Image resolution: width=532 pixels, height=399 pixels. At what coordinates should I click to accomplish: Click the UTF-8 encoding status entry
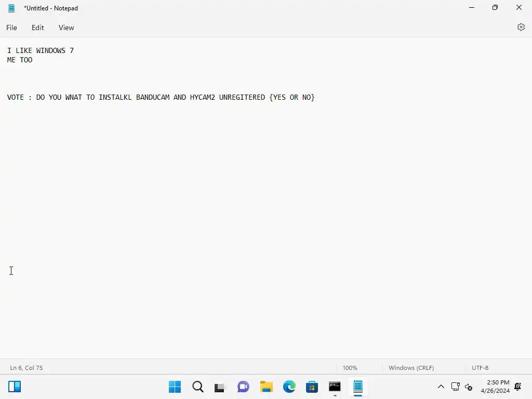(480, 368)
